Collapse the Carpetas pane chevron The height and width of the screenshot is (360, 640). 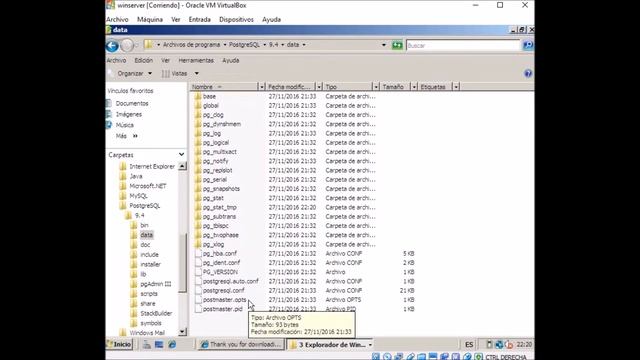(x=181, y=155)
